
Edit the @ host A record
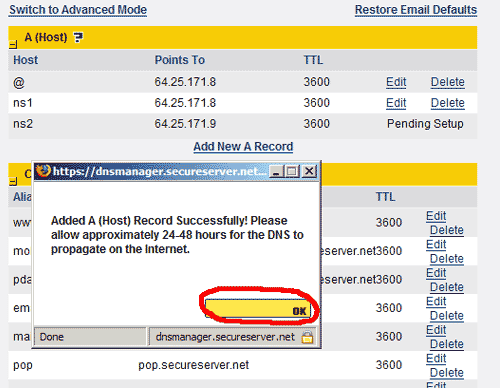(396, 82)
